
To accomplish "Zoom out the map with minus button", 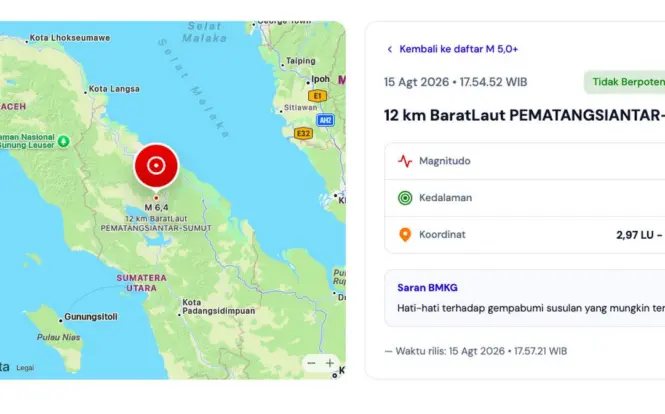I will (311, 363).
